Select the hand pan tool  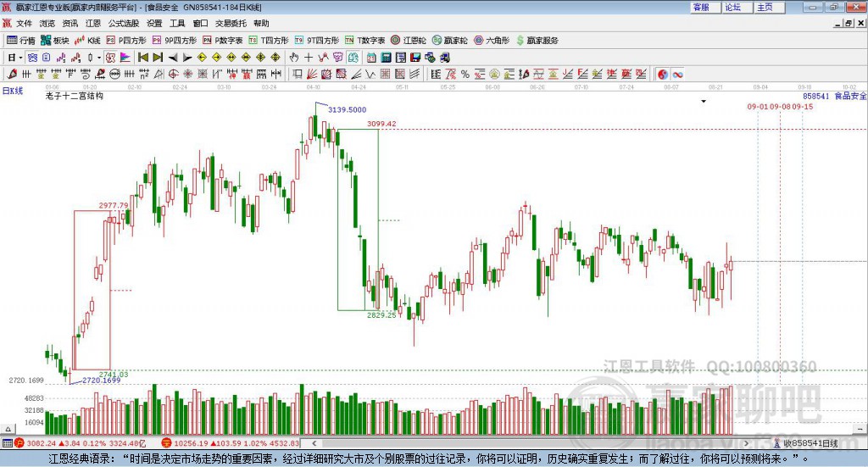294,58
